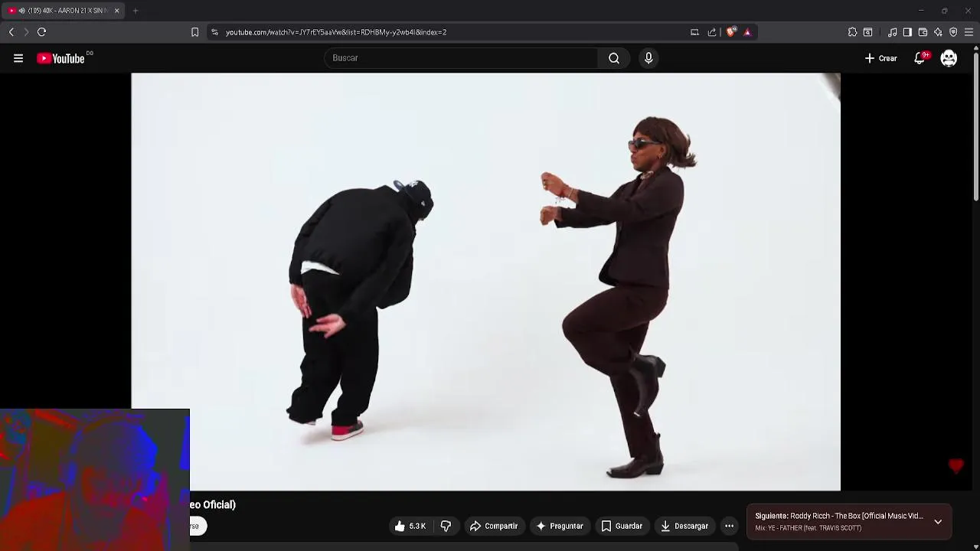Open the Brave VPN shield icon

coord(953,32)
